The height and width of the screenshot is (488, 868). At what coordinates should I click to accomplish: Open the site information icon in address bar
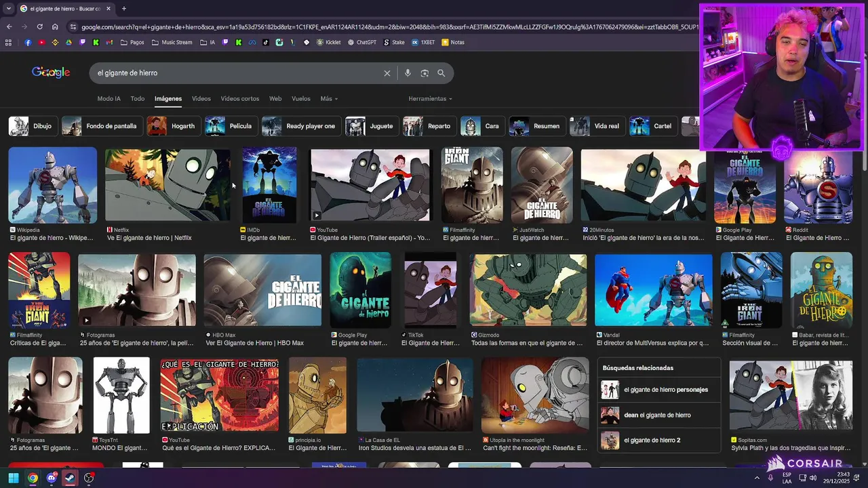[73, 26]
